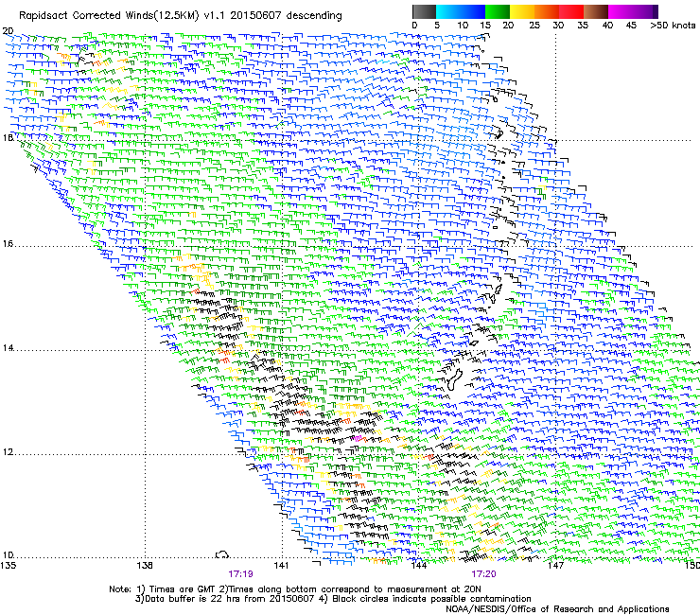
Task: Click the brown 35-40 knots legend color
Action: coord(596,11)
